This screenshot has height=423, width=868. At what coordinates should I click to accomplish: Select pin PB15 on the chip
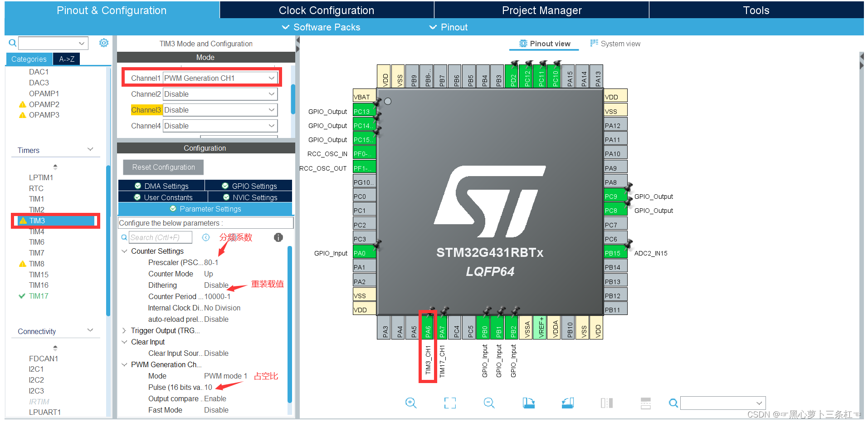point(616,253)
